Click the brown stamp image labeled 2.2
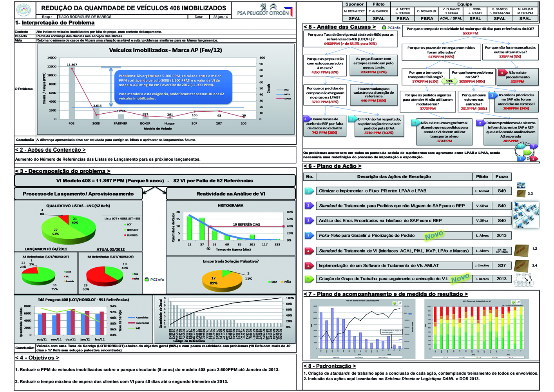This screenshot has height=392, width=554. (521, 193)
